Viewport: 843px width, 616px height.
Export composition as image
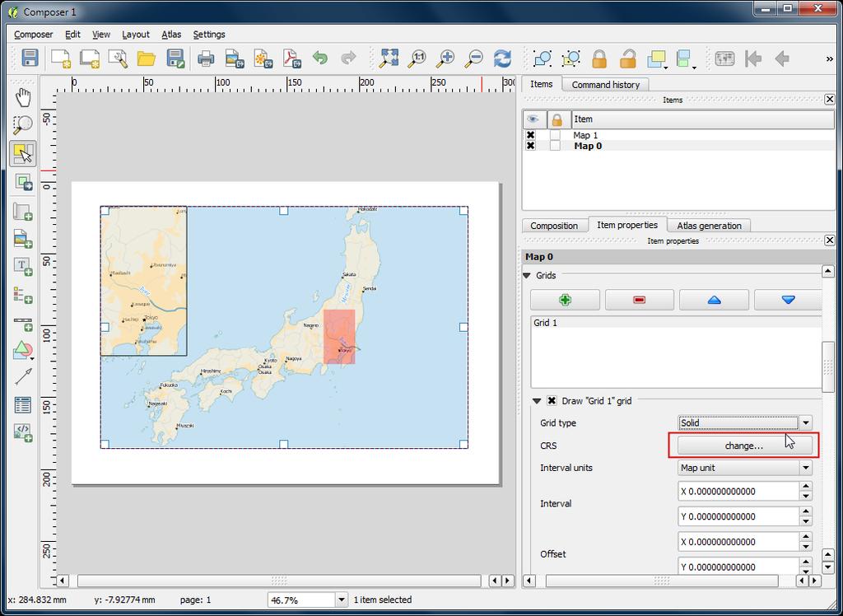pyautogui.click(x=235, y=58)
